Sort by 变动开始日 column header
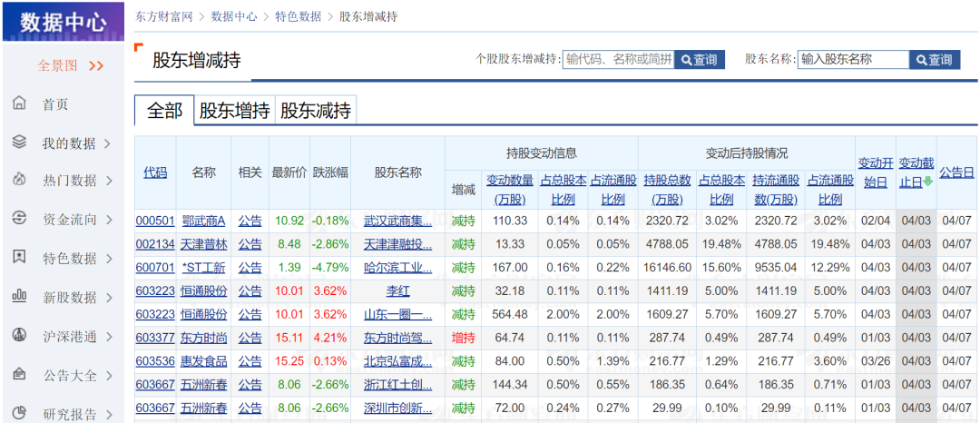This screenshot has width=980, height=423. coord(875,172)
